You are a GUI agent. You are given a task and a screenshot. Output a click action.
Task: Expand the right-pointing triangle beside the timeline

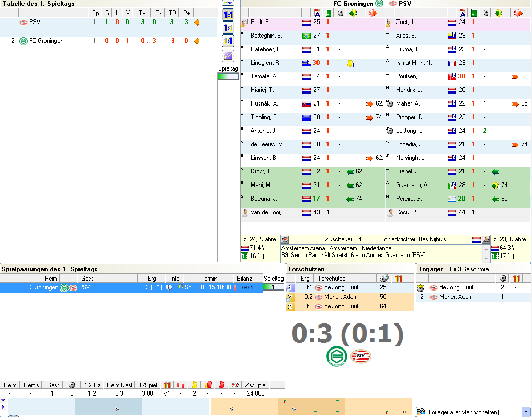[3, 407]
